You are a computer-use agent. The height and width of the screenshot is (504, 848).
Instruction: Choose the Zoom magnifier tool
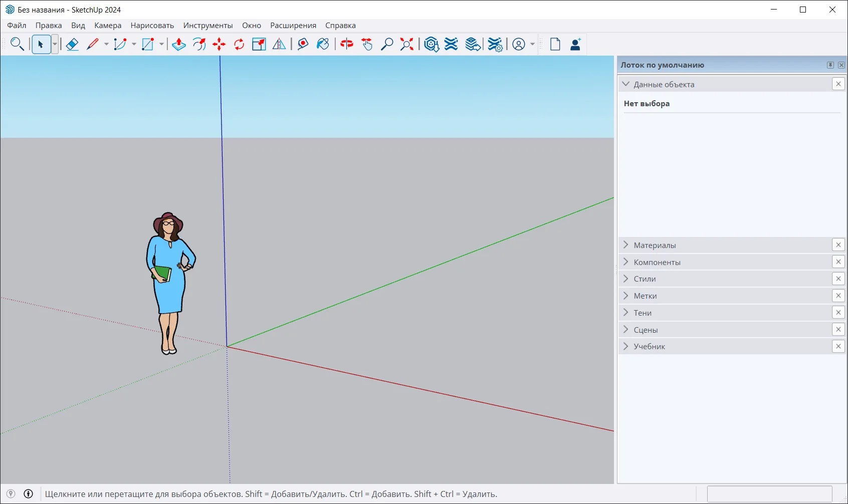[x=387, y=44]
